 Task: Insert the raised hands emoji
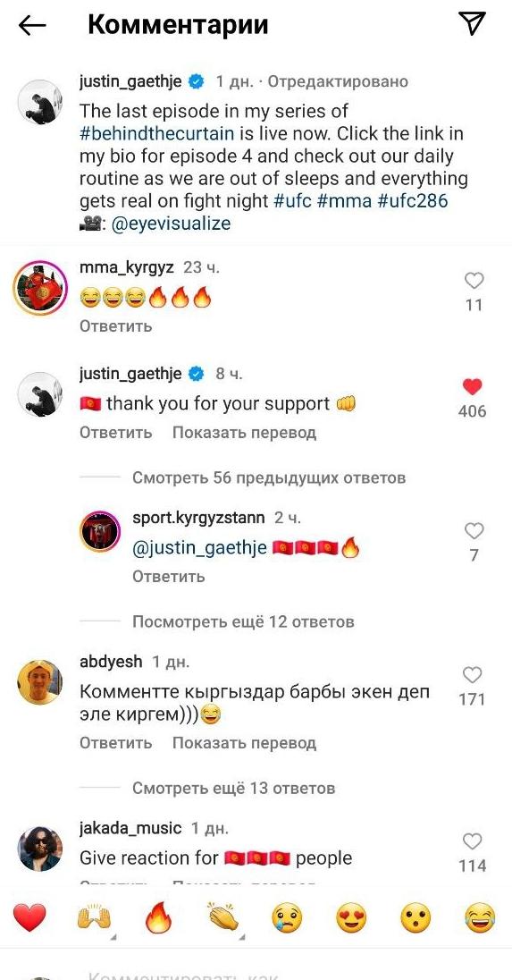click(92, 918)
